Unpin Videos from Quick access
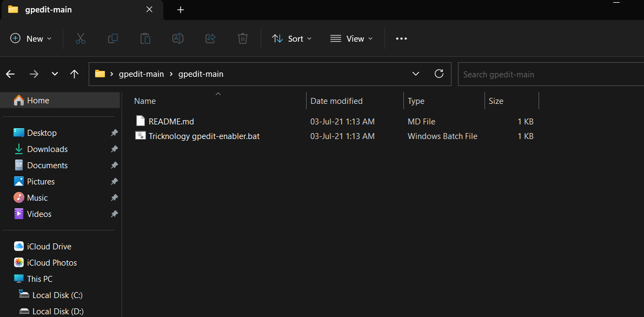 tap(114, 214)
